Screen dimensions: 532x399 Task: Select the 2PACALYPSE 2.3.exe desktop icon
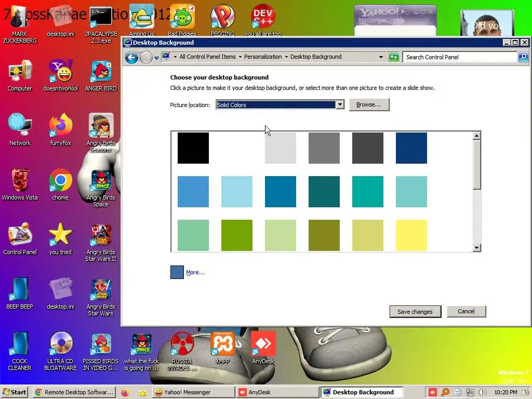pyautogui.click(x=101, y=24)
